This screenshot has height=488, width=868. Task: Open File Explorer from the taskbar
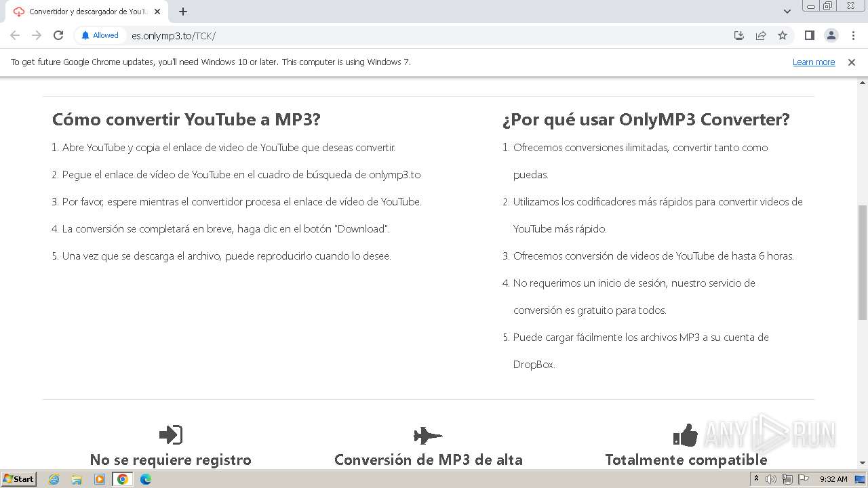(77, 479)
